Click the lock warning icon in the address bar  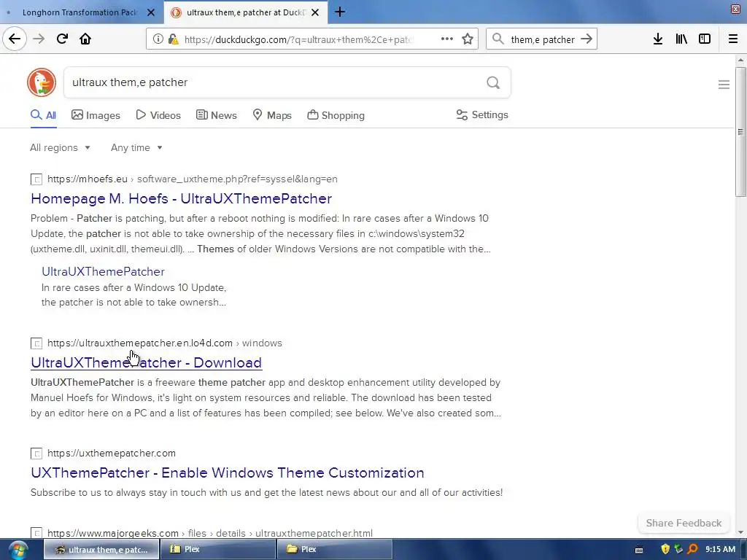coord(174,39)
